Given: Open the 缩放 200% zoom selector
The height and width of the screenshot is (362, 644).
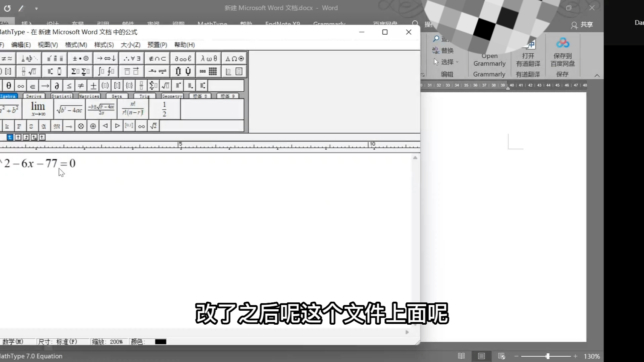Looking at the screenshot, I should 108,342.
